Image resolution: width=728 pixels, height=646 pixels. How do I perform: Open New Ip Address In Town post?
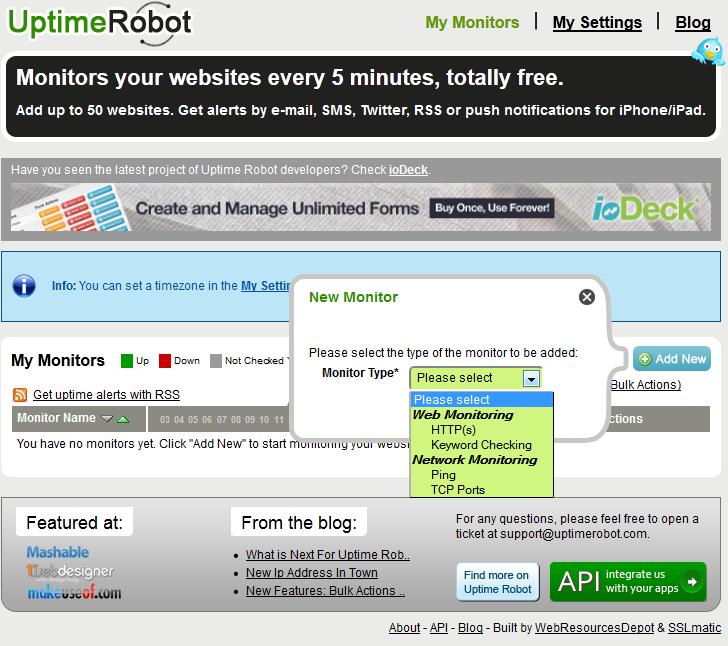[x=312, y=573]
